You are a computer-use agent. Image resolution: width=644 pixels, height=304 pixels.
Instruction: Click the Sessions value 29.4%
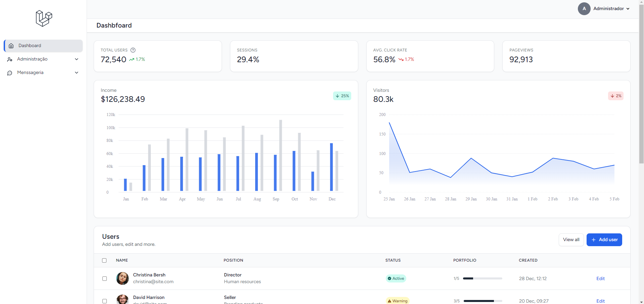tap(248, 60)
